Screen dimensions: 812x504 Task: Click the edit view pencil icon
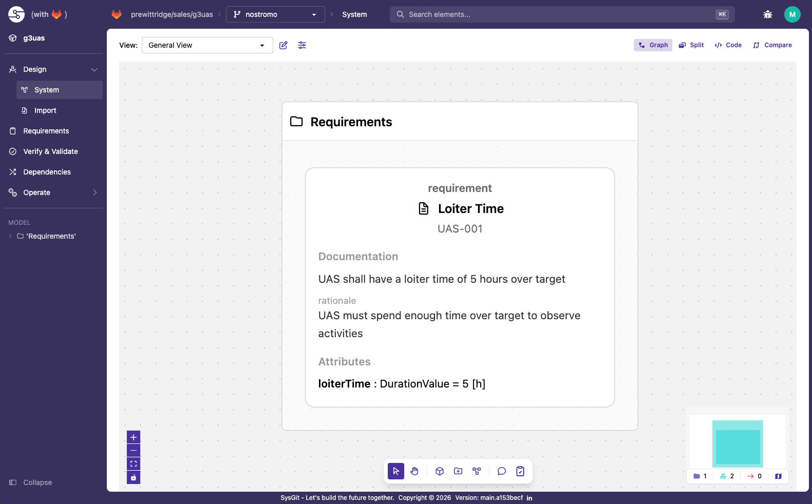(284, 45)
